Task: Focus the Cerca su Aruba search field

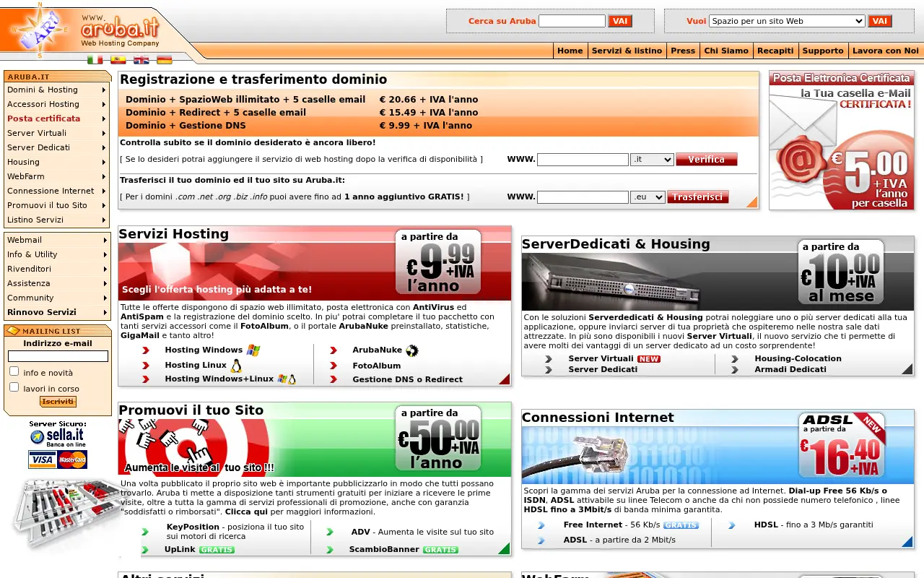Action: click(x=572, y=21)
